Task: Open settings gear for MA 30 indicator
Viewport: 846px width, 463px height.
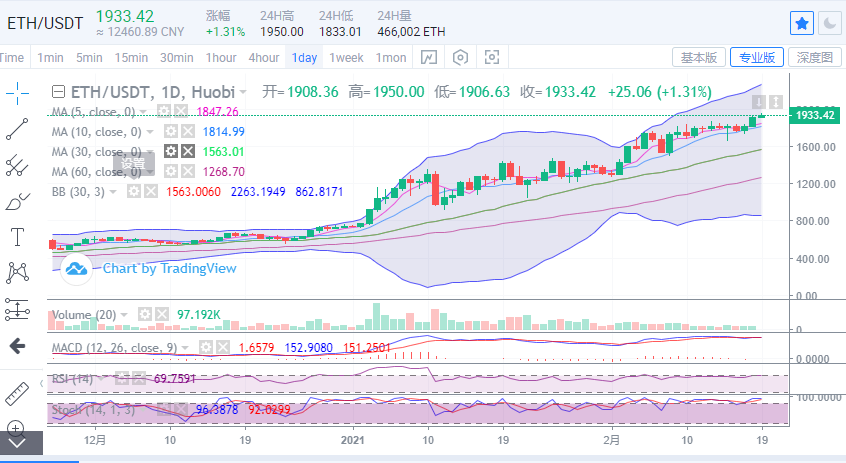Action: [x=171, y=151]
